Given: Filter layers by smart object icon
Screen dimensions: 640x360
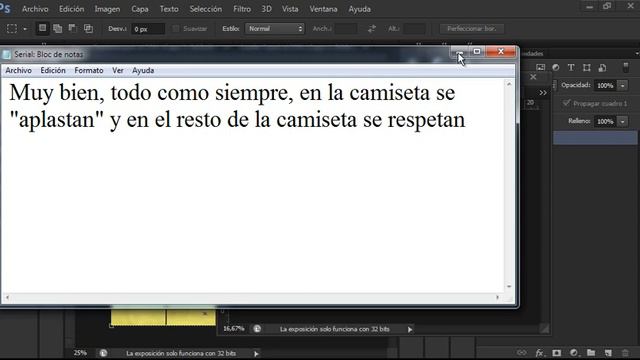Looking at the screenshot, I should point(602,68).
